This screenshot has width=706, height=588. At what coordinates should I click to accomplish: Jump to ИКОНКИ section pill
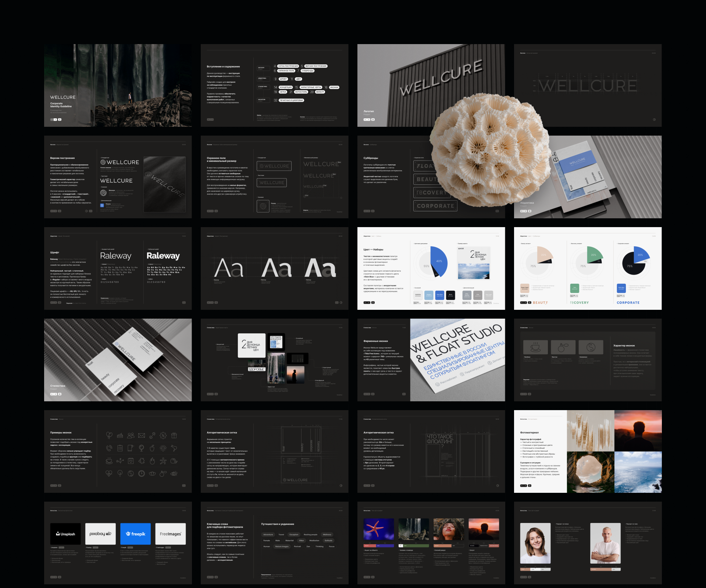pos(334,87)
